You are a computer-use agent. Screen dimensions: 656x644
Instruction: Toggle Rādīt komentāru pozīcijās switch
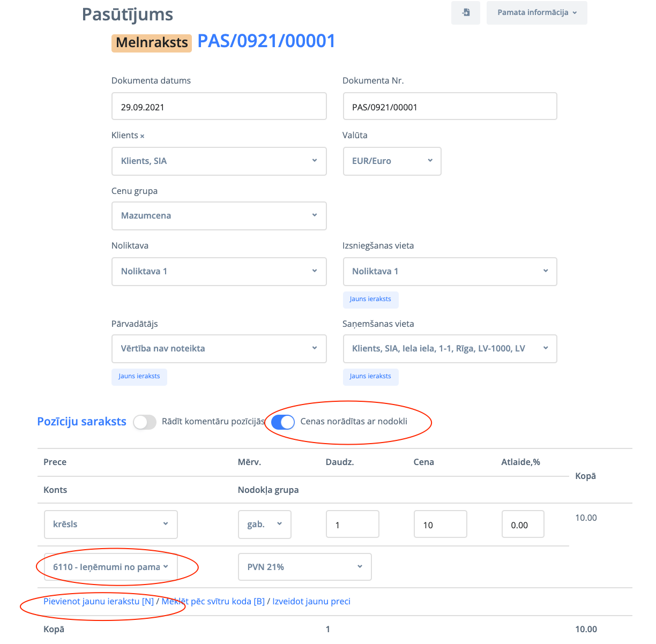coord(145,422)
